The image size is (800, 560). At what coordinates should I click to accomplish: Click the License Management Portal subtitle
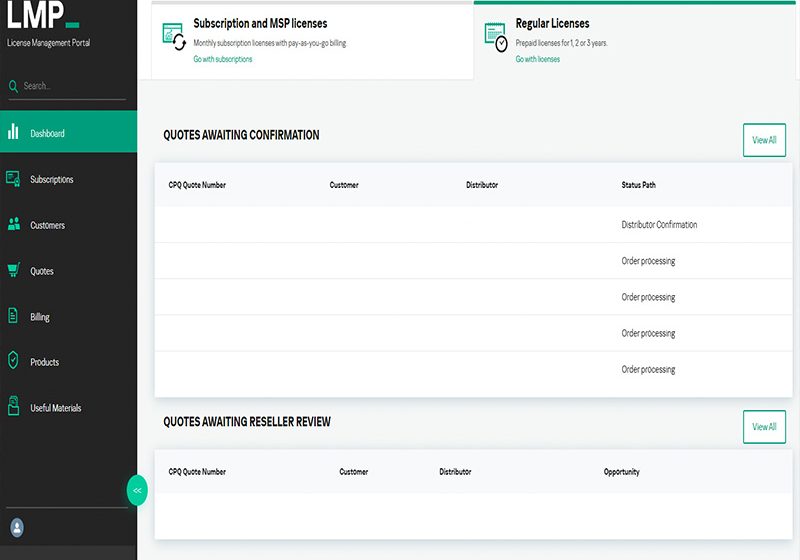tap(48, 43)
